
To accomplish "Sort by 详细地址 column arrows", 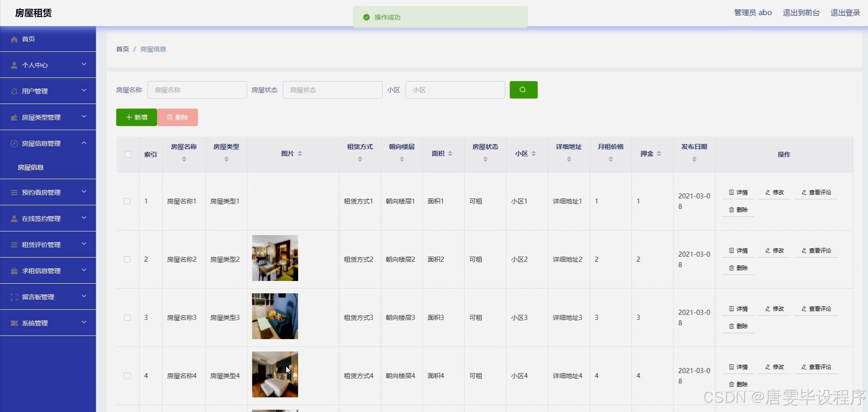I will coord(569,159).
